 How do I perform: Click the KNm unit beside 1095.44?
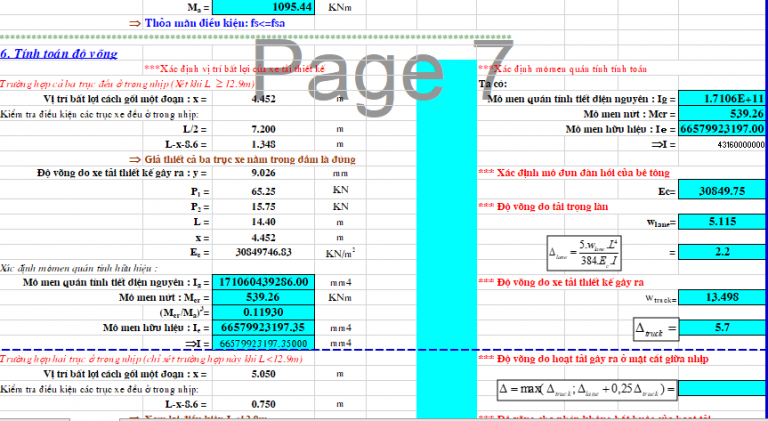coord(340,7)
